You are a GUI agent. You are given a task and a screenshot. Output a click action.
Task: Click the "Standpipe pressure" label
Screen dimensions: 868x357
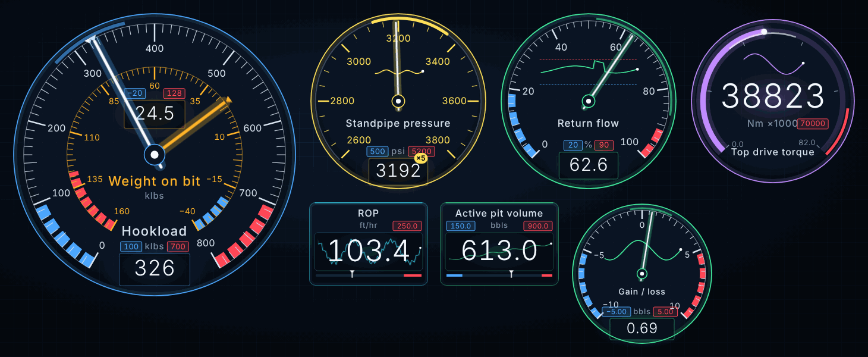click(398, 124)
